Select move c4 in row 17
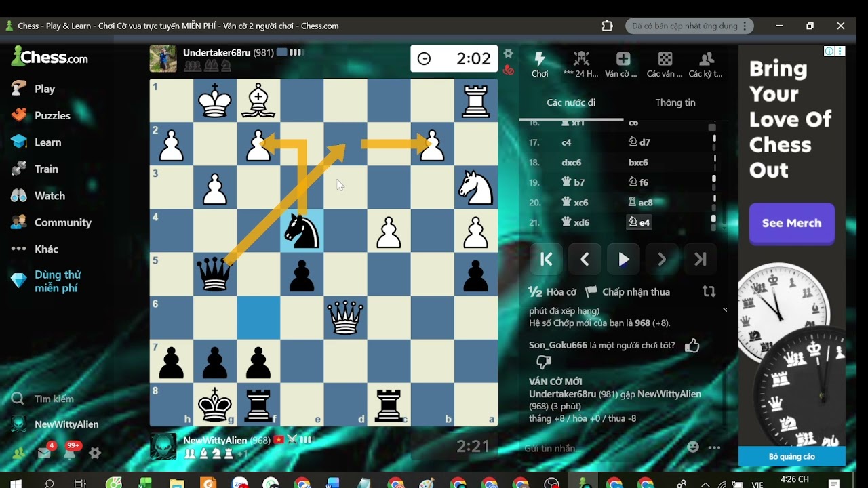Screen dimensions: 868x488 [566, 142]
